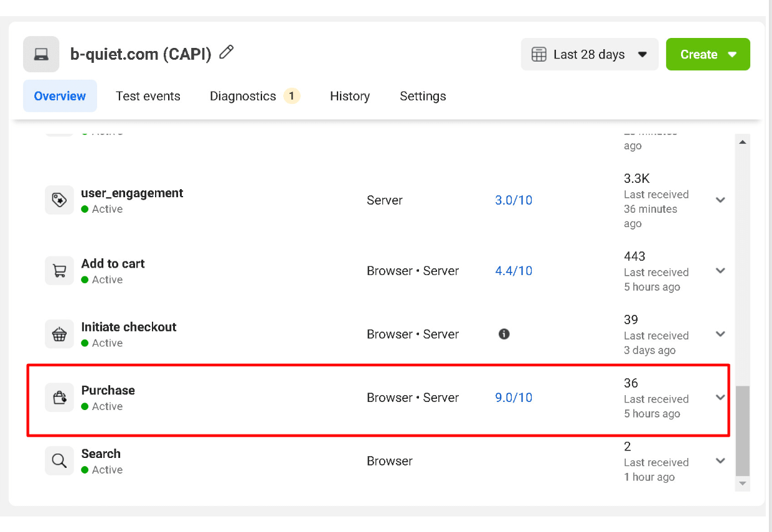Open the Diagnostics tab

[x=243, y=96]
